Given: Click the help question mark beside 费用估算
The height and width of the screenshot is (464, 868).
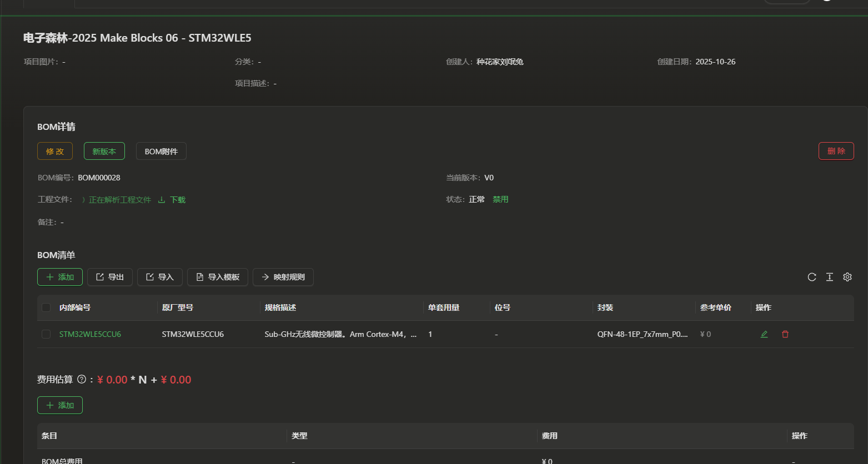Looking at the screenshot, I should click(x=82, y=380).
